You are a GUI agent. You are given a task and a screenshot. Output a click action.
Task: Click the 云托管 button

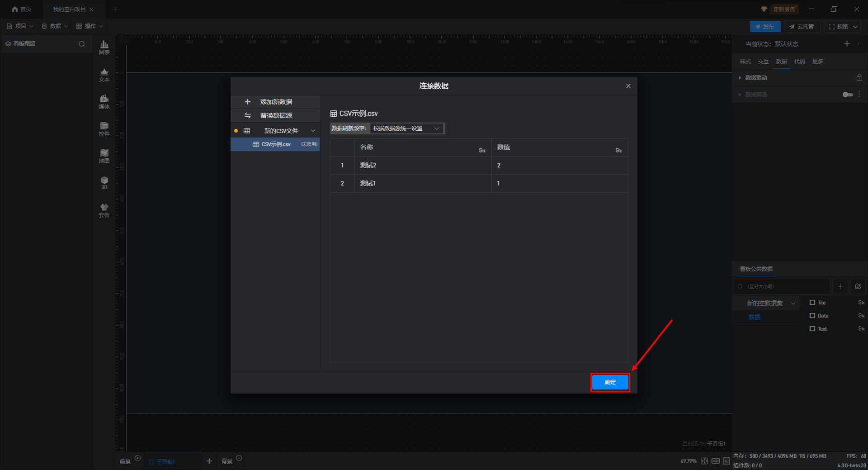(802, 27)
